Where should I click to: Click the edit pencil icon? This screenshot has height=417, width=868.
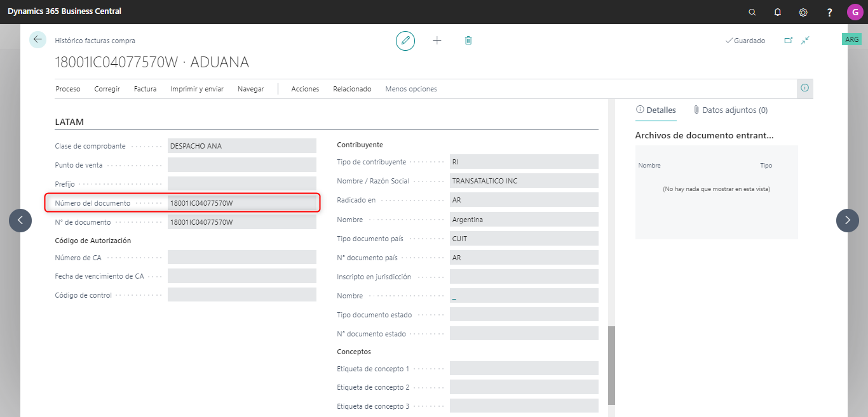click(405, 41)
